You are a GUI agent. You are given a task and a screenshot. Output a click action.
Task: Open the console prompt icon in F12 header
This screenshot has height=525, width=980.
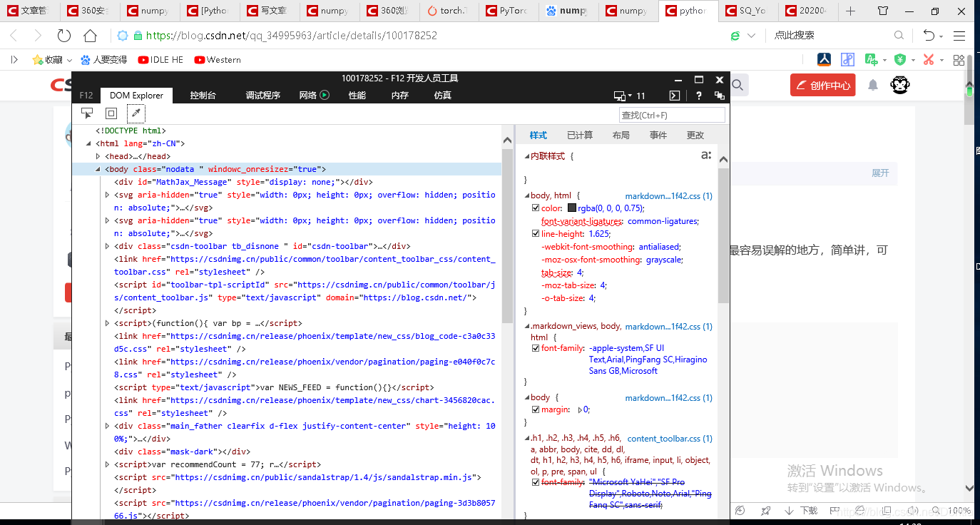pyautogui.click(x=674, y=96)
